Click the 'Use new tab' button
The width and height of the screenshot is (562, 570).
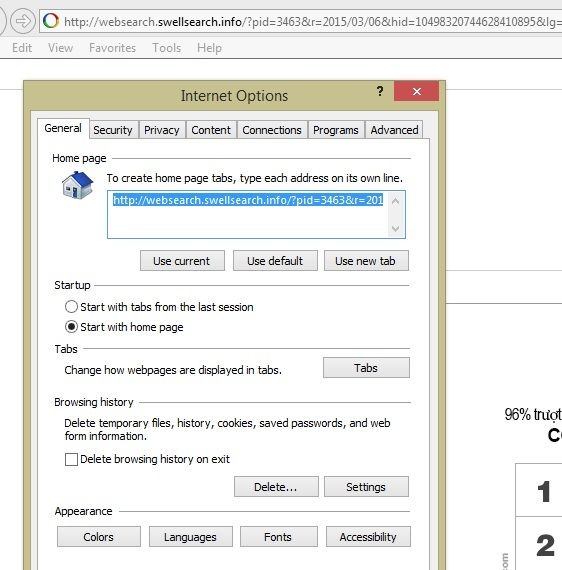pos(366,260)
